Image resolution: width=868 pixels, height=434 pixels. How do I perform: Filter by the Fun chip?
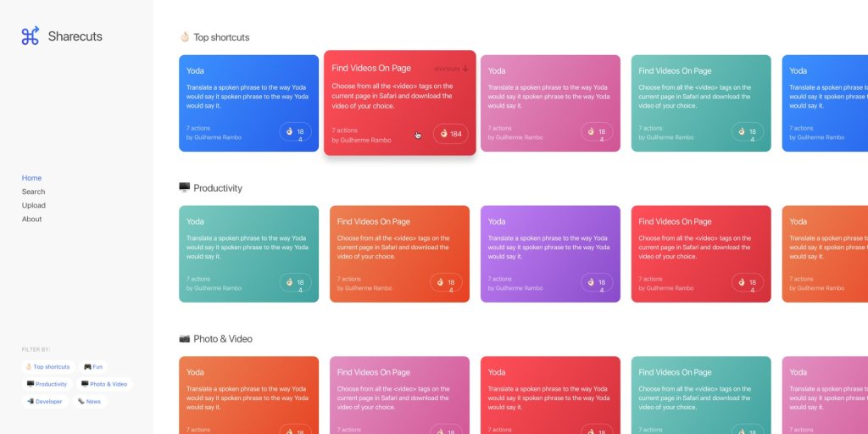(93, 366)
